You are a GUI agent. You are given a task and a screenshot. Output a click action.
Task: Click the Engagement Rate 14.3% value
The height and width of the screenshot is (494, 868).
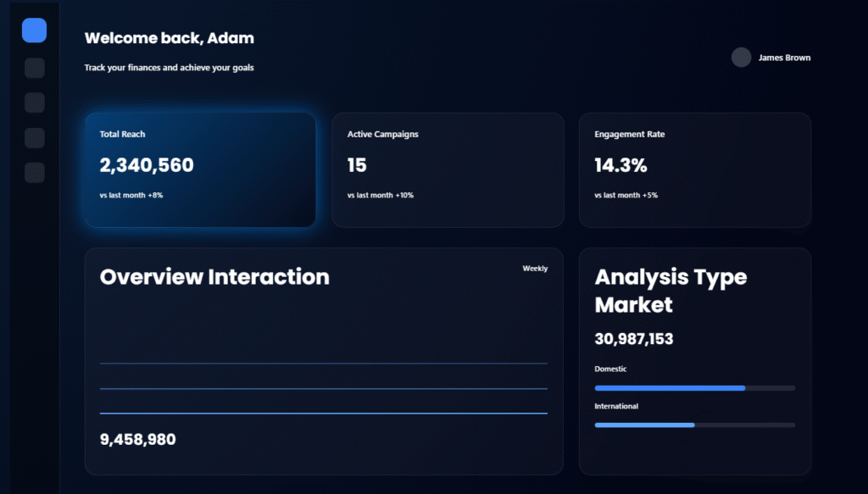coord(620,165)
